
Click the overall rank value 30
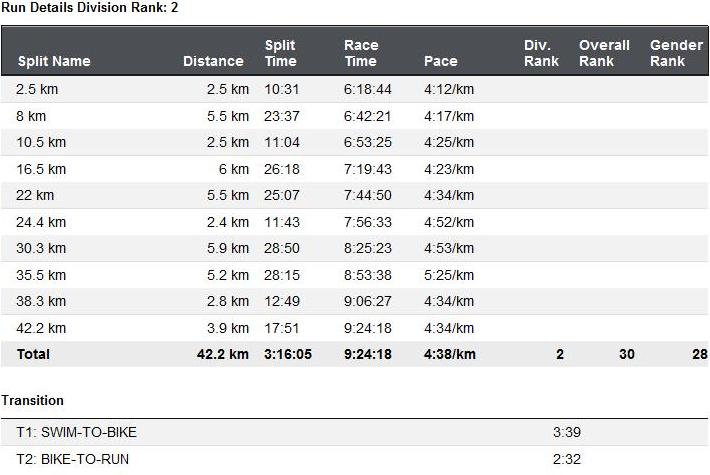coord(626,354)
